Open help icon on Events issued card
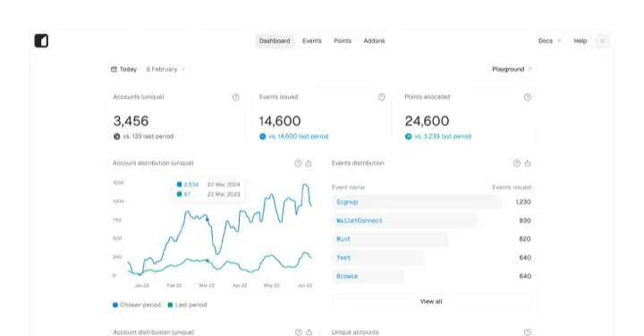This screenshot has height=336, width=644. pyautogui.click(x=382, y=97)
